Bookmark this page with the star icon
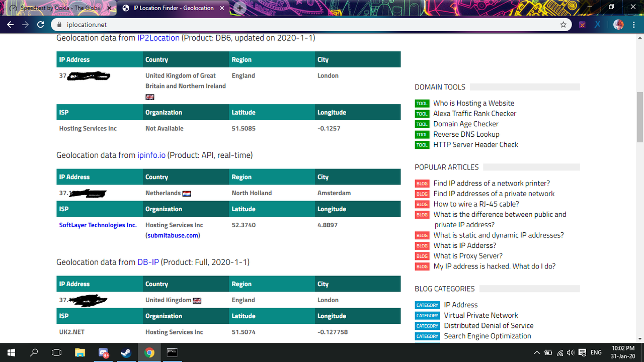 [x=563, y=25]
